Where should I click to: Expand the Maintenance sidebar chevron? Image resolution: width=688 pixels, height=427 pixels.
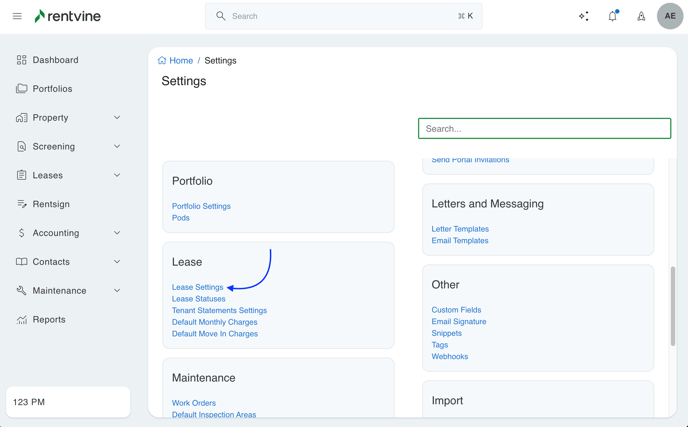(x=117, y=291)
